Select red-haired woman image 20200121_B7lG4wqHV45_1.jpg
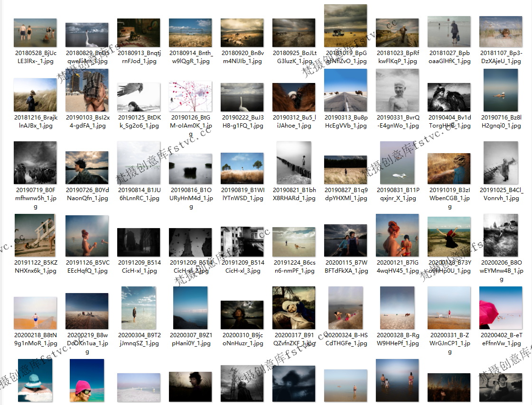The height and width of the screenshot is (405, 532). point(397,235)
